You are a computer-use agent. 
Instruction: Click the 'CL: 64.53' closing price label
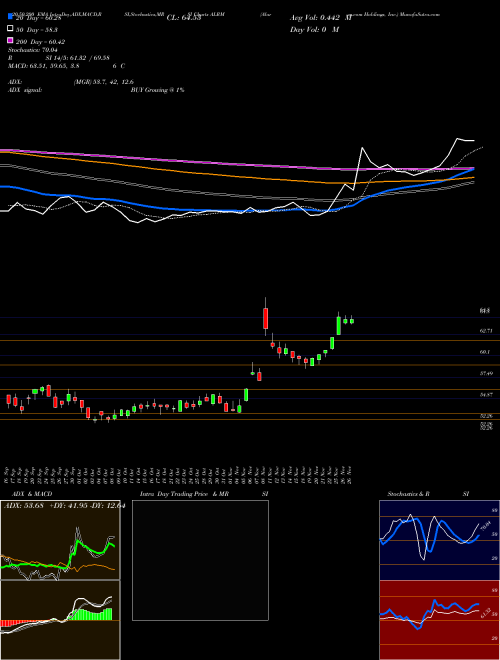click(184, 18)
